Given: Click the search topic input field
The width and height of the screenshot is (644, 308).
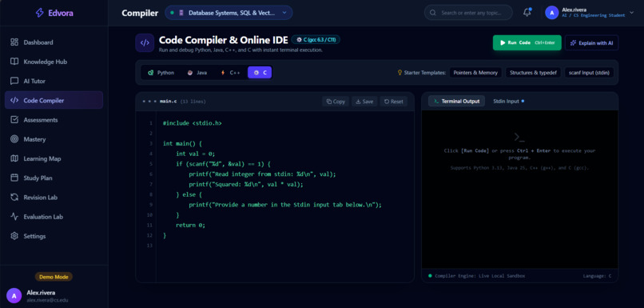Looking at the screenshot, I should click(x=468, y=13).
